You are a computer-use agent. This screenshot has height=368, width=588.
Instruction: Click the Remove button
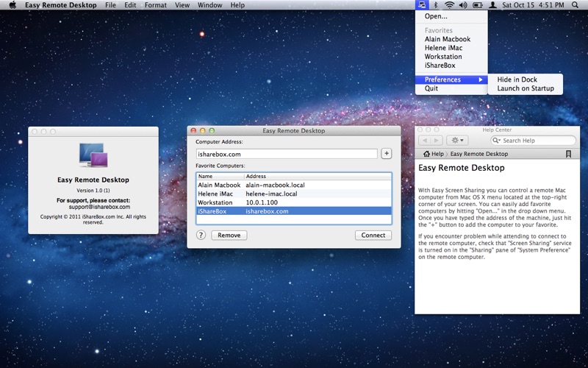[x=229, y=235]
